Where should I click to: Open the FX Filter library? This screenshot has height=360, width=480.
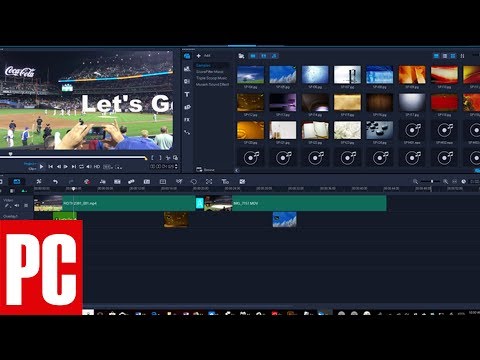pyautogui.click(x=187, y=120)
